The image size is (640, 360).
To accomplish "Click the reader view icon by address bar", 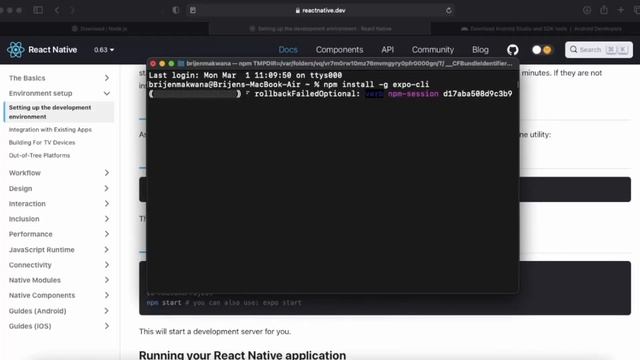I will pos(193,10).
